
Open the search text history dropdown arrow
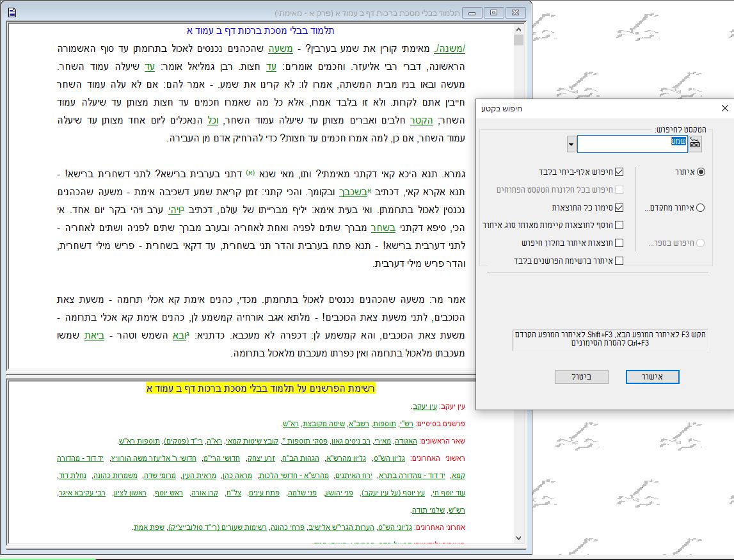[x=571, y=144]
